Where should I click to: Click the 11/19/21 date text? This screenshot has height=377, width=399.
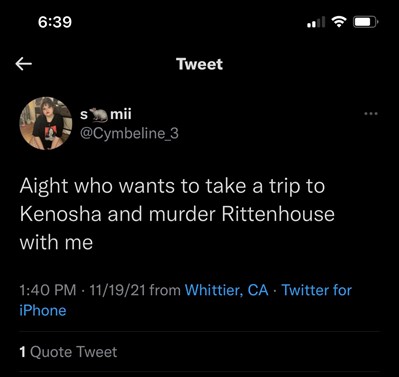pos(117,290)
